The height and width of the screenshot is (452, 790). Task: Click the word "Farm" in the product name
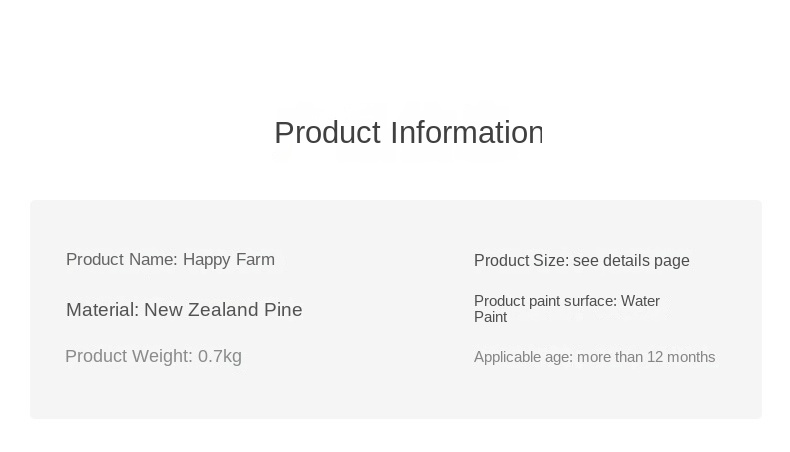[255, 260]
